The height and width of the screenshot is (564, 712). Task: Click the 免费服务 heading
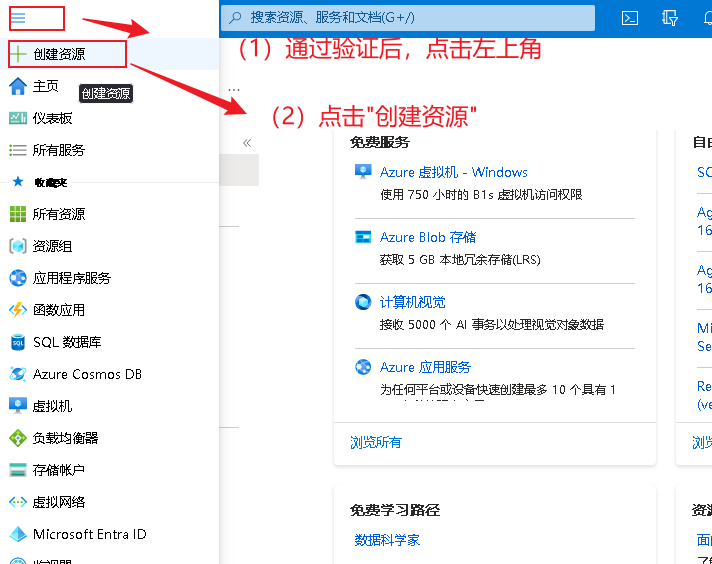380,142
